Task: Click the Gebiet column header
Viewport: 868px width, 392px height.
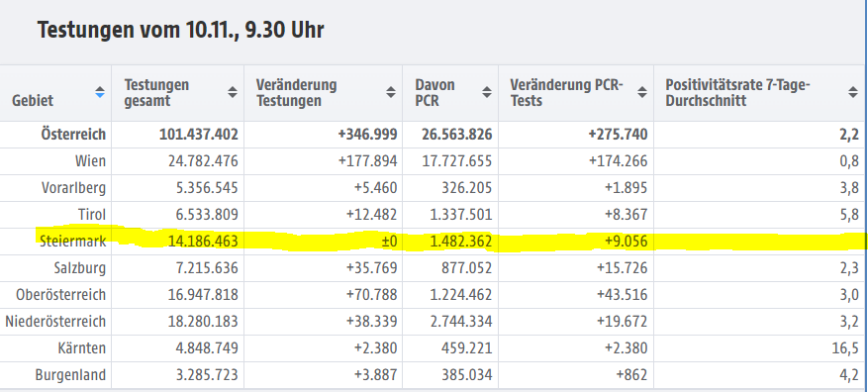Action: [x=33, y=101]
